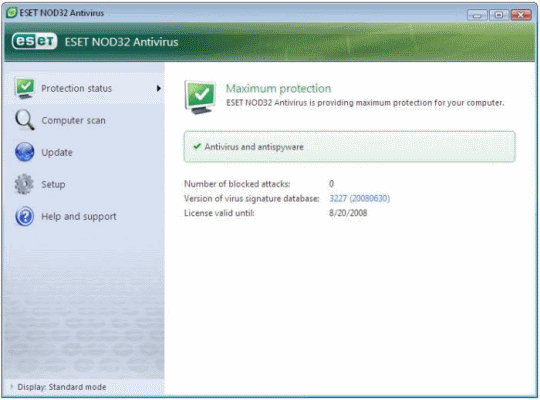Viewport: 540px width, 400px height.
Task: Click the Setup gear icon
Action: (x=24, y=184)
